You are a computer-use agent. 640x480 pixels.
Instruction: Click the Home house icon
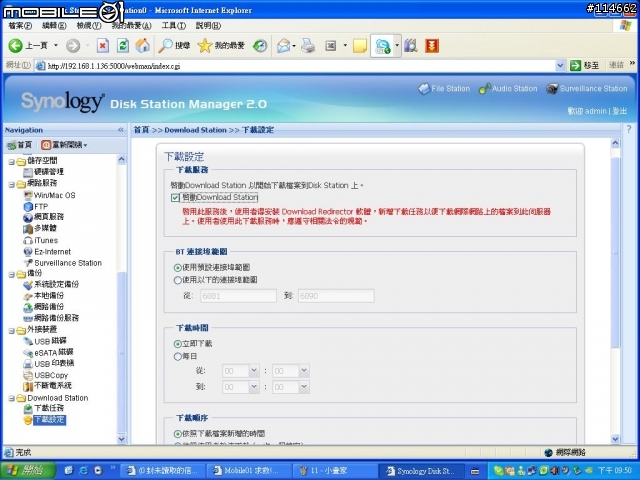click(142, 46)
